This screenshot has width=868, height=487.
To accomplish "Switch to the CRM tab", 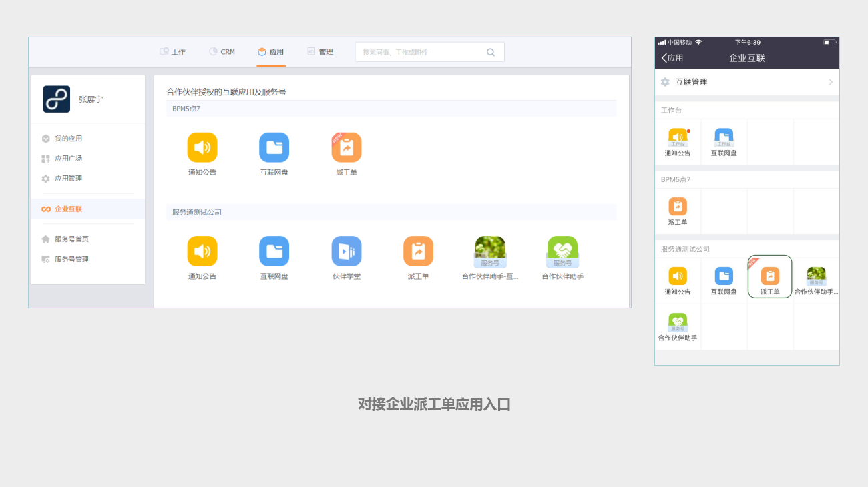I will 222,52.
